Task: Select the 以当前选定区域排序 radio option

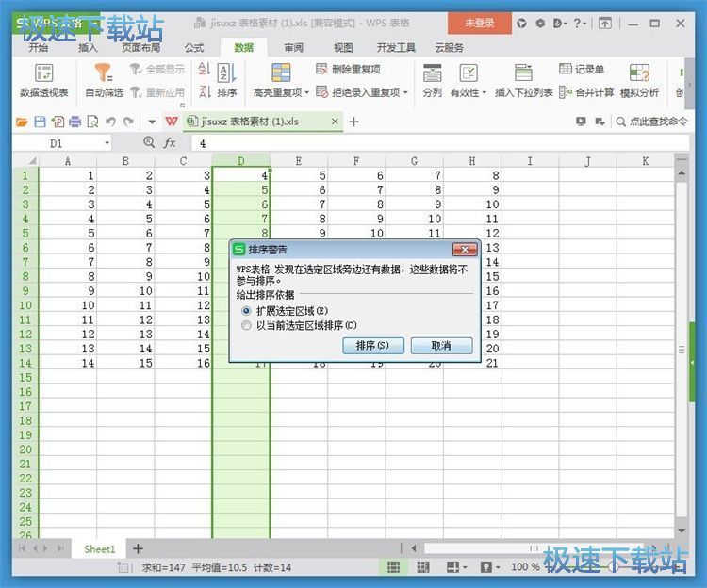Action: (x=247, y=325)
